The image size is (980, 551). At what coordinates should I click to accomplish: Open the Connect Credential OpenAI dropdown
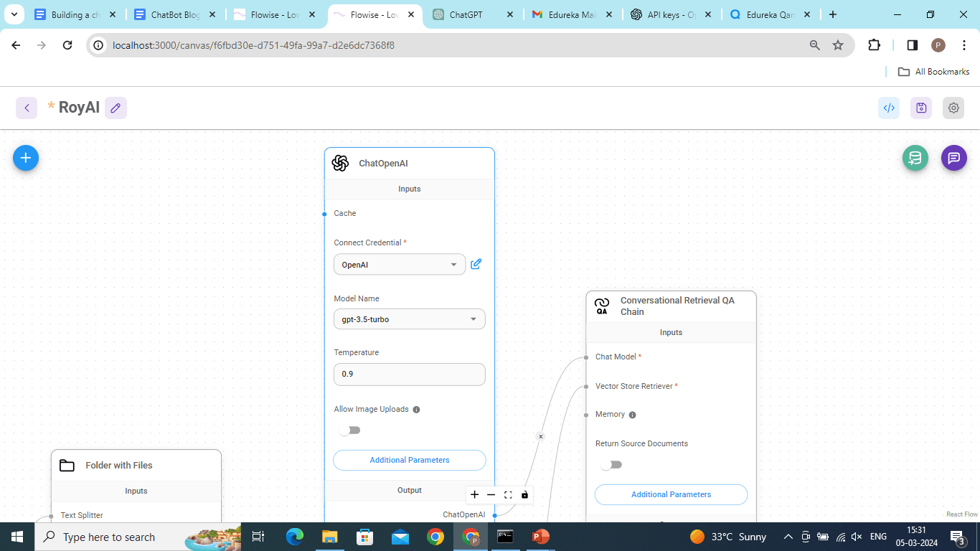coord(399,265)
